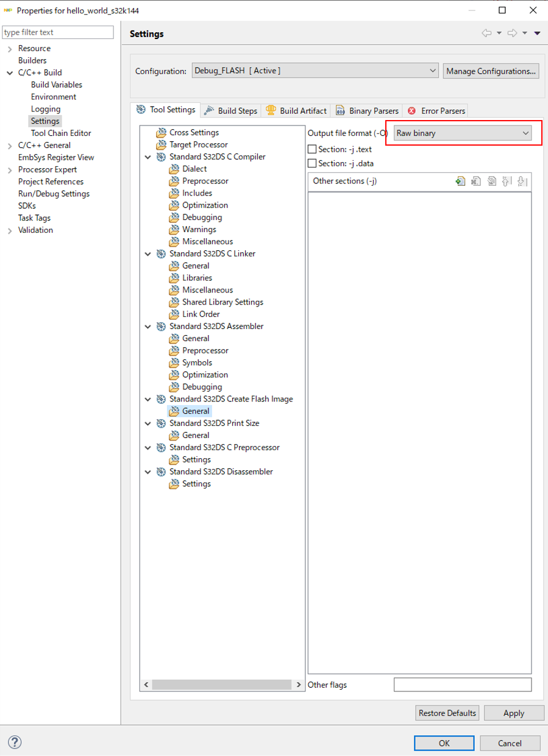The image size is (548, 756).
Task: Collapse Standard S32DS Create Flash Image node
Action: pyautogui.click(x=148, y=399)
